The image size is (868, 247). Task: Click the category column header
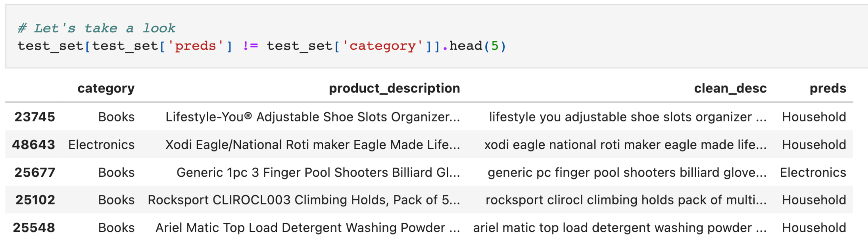[x=106, y=88]
